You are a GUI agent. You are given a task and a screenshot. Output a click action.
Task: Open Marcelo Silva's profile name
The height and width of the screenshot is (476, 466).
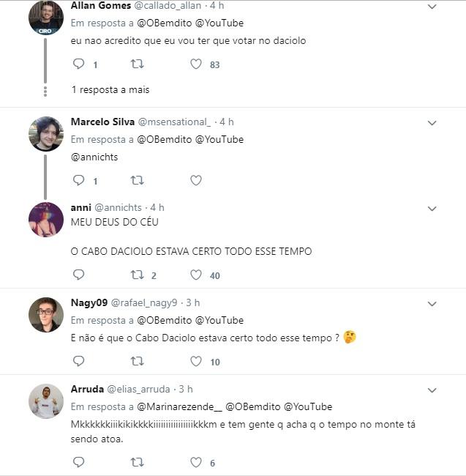pos(102,122)
